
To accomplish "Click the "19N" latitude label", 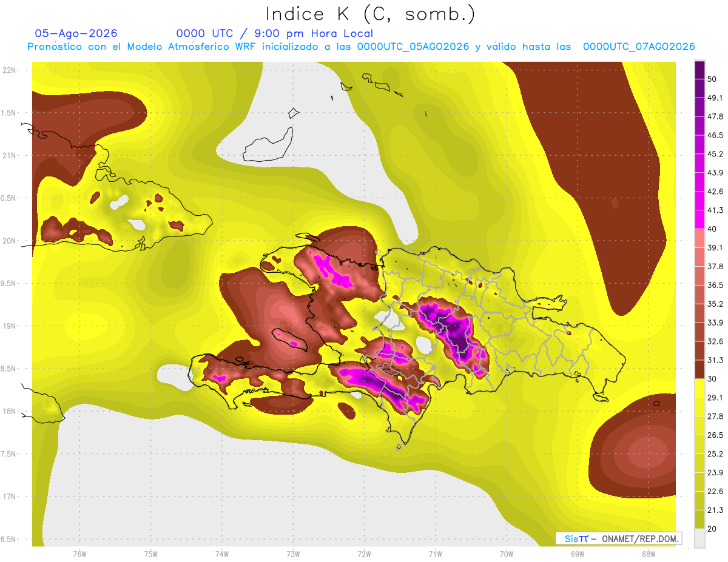I will [x=9, y=326].
